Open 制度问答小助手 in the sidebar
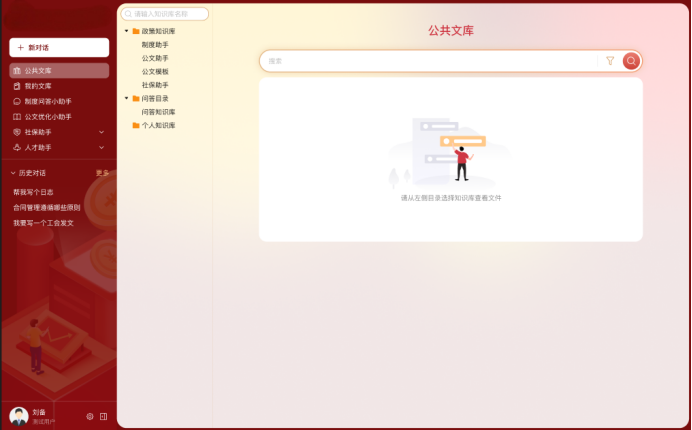692x430 pixels. pos(48,101)
